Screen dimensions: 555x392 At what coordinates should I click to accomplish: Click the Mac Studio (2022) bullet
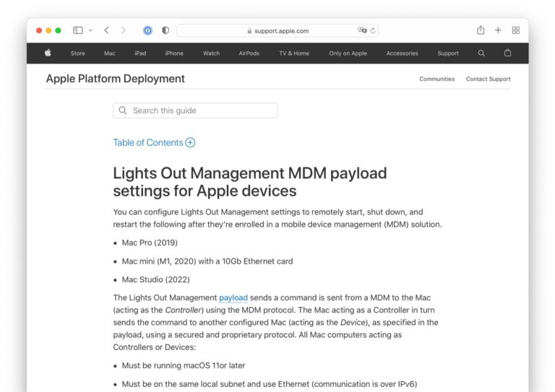click(x=156, y=279)
